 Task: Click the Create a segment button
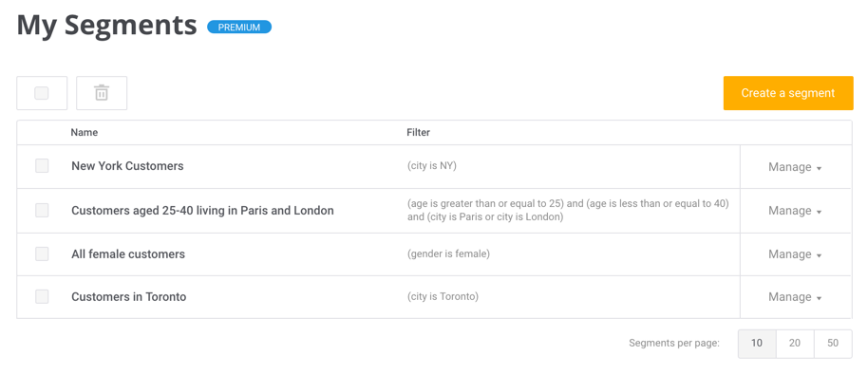pos(788,93)
